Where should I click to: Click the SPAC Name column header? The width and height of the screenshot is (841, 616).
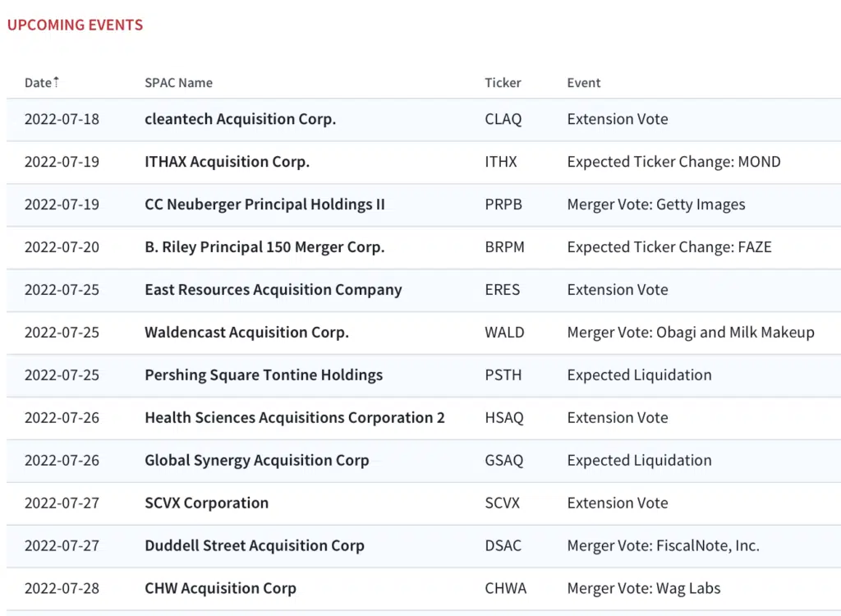pos(178,83)
